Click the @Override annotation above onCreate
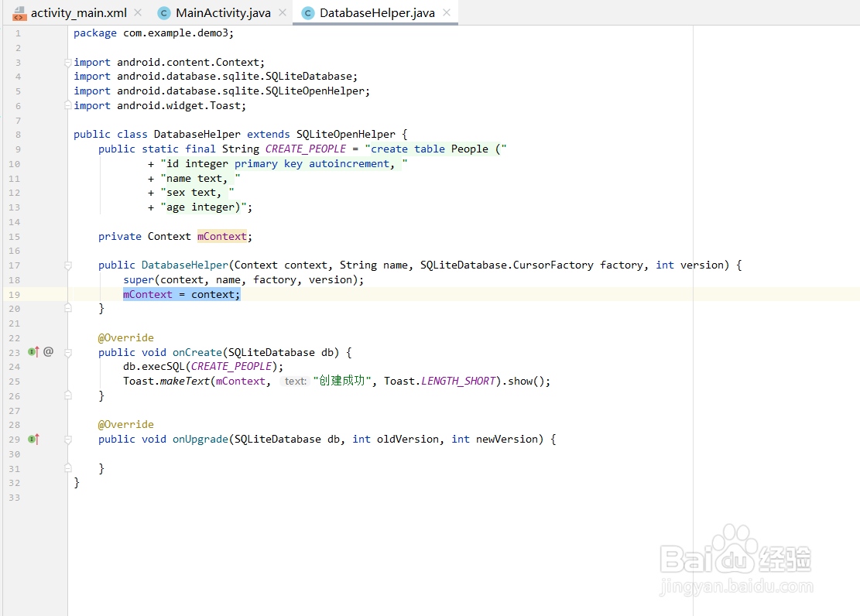Screen dimensions: 860x616 [x=126, y=338]
